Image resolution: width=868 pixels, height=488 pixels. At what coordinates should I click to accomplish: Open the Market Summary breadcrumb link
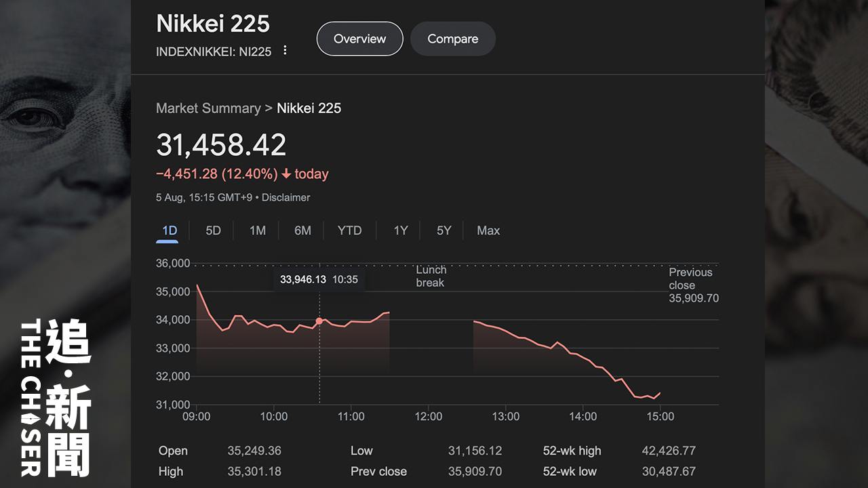(208, 108)
